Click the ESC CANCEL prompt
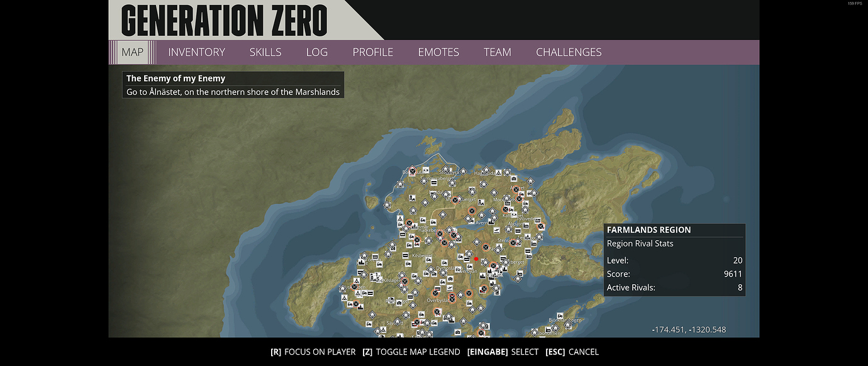The image size is (868, 366). coord(572,352)
